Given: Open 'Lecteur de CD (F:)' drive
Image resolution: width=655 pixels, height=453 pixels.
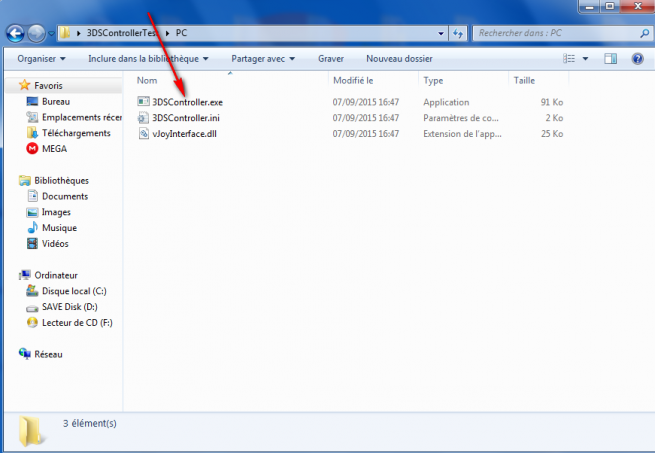Looking at the screenshot, I should (77, 323).
